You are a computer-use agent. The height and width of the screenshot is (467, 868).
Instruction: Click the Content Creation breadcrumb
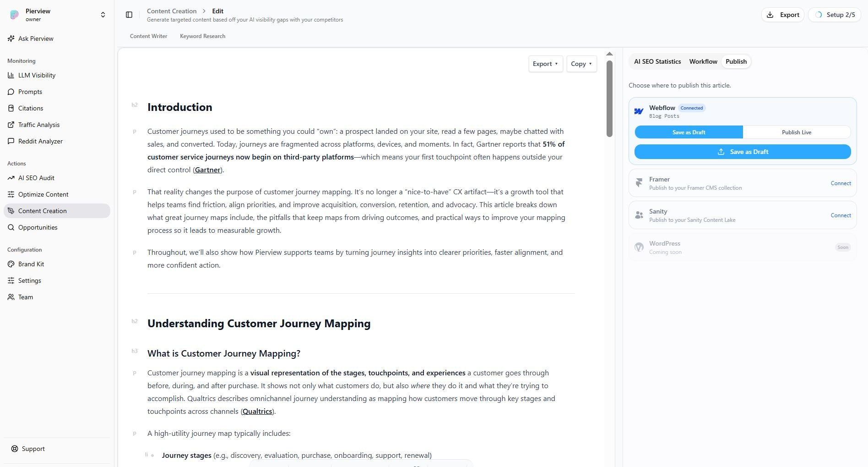[172, 11]
